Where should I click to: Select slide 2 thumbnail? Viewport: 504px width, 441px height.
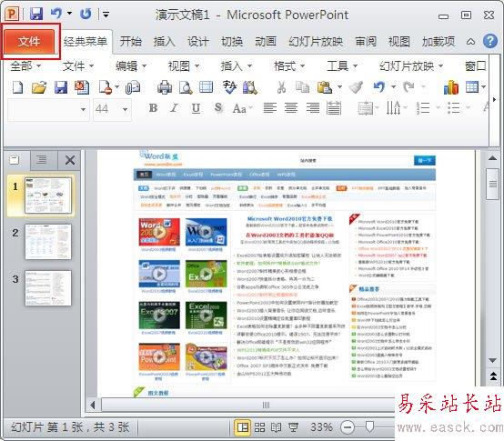tap(48, 242)
